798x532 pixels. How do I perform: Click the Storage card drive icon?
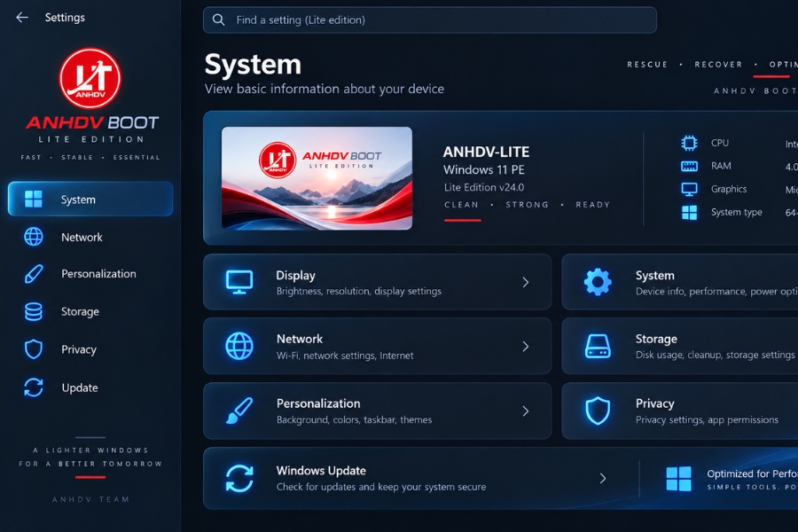(x=598, y=346)
